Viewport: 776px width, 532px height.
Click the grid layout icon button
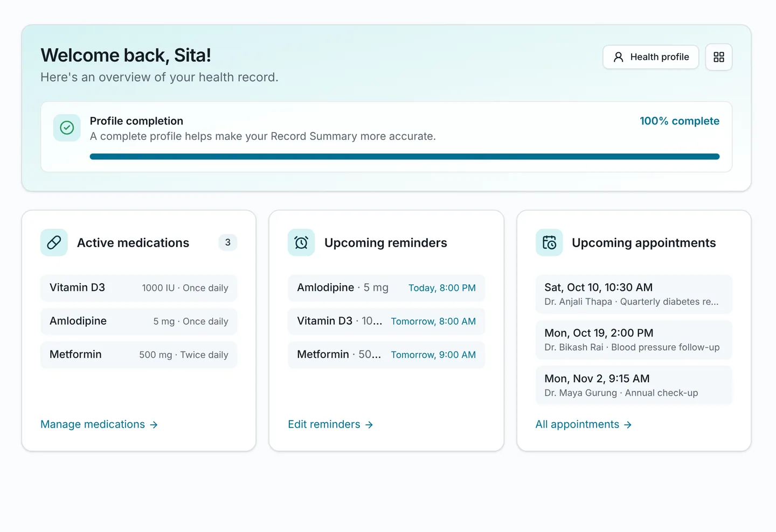pyautogui.click(x=719, y=57)
